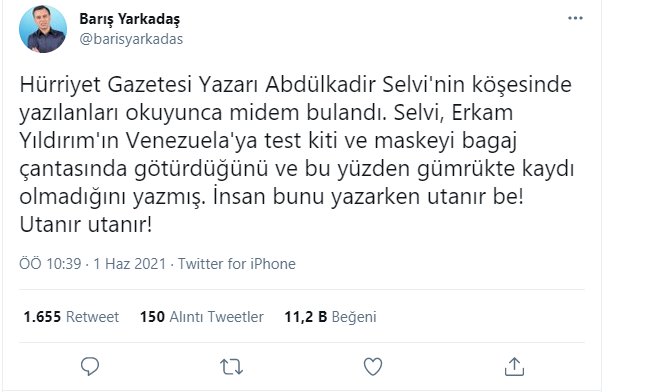Open the @barisyarkadas handle link

[x=131, y=39]
